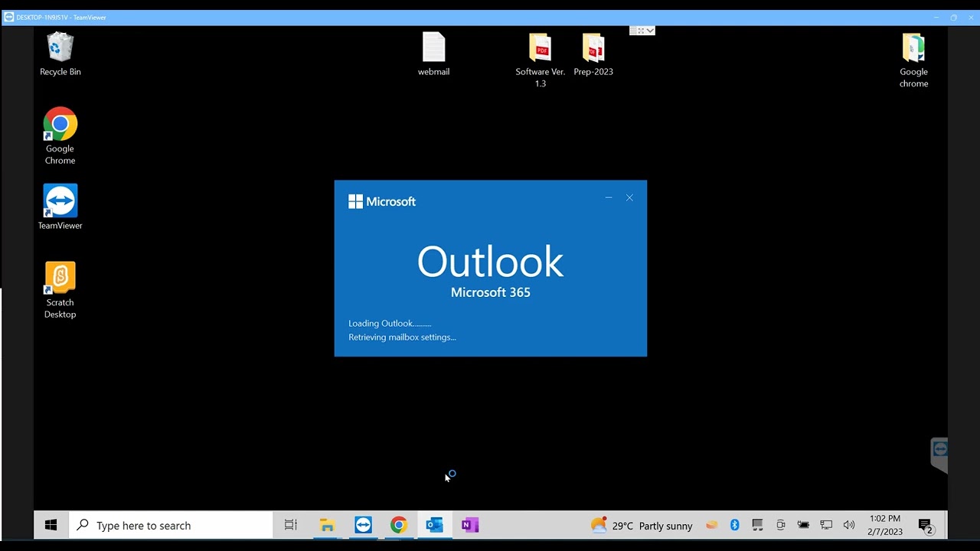Select the webmail file on desktop
This screenshot has width=980, height=551.
pos(433,54)
